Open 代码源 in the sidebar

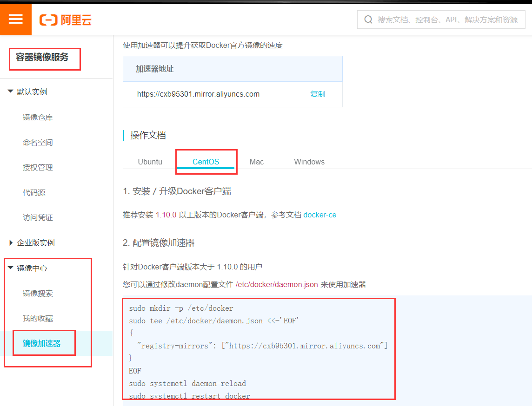34,192
